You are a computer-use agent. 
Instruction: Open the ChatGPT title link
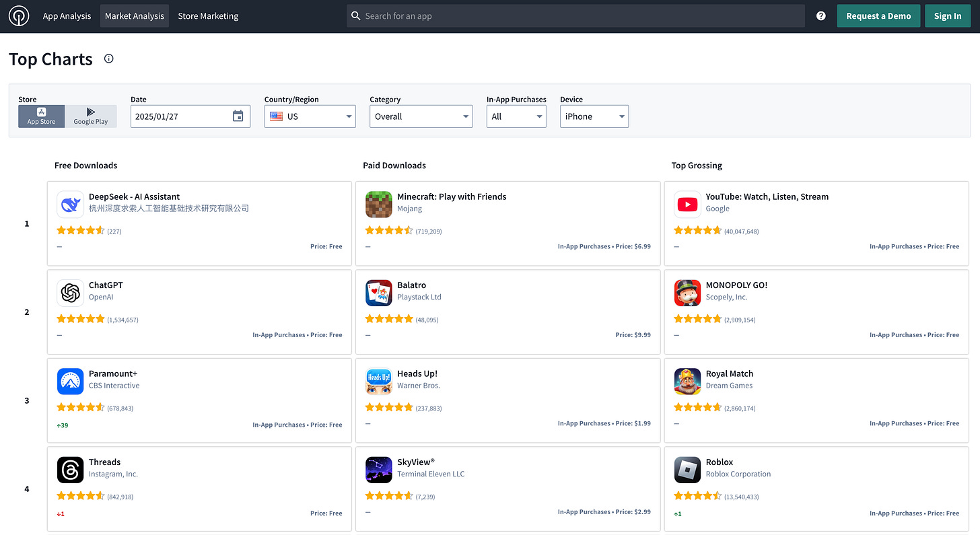[106, 285]
